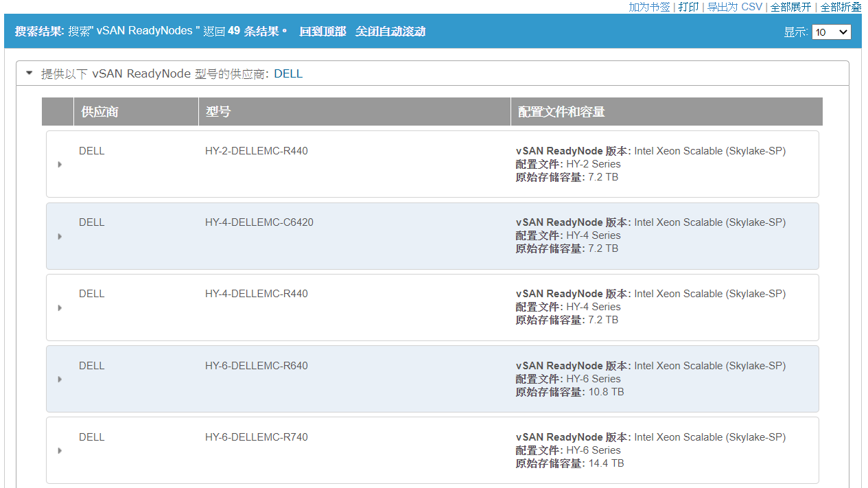The width and height of the screenshot is (868, 488).
Task: Click DELL vendor cell in HY-2-DELLEMC-R440 row
Action: [92, 151]
